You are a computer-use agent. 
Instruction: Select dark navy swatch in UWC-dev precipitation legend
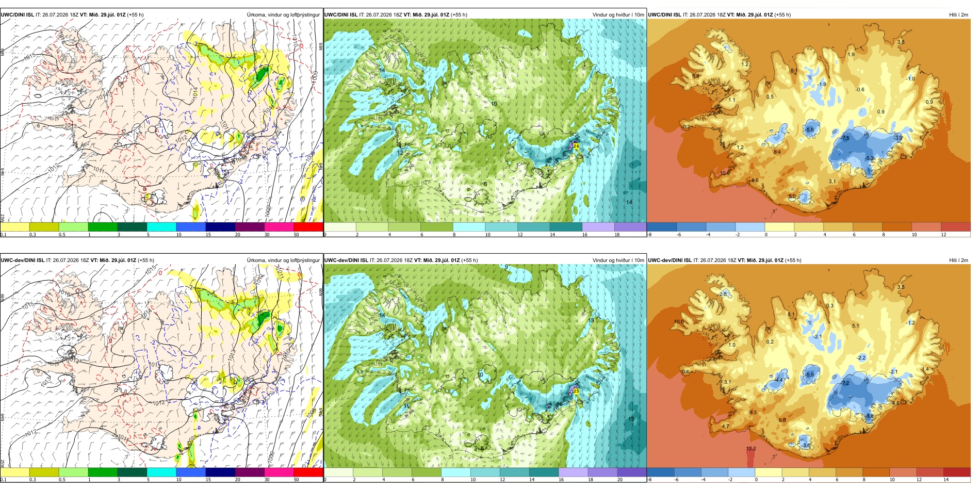tap(220, 472)
